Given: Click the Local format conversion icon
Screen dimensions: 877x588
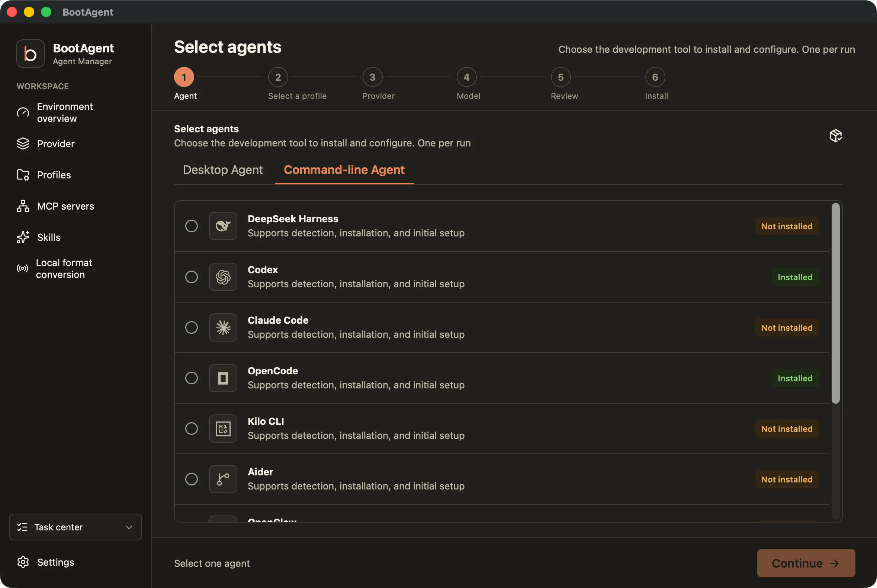Looking at the screenshot, I should click(23, 268).
